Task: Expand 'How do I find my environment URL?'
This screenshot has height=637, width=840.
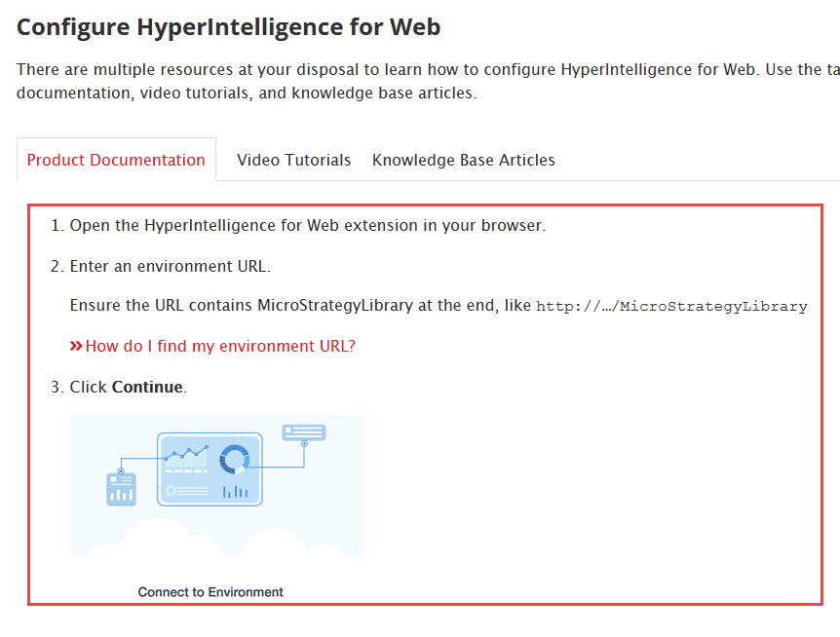Action: pos(220,346)
